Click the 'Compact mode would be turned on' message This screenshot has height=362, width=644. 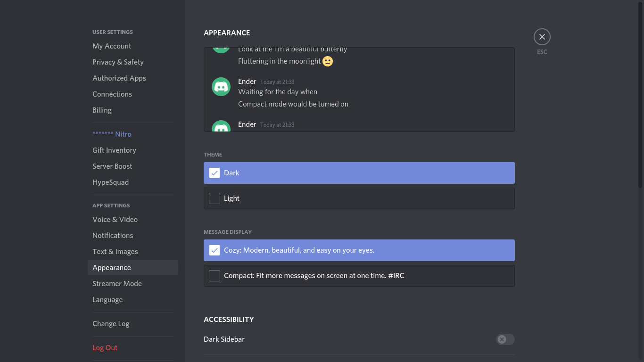(x=293, y=104)
